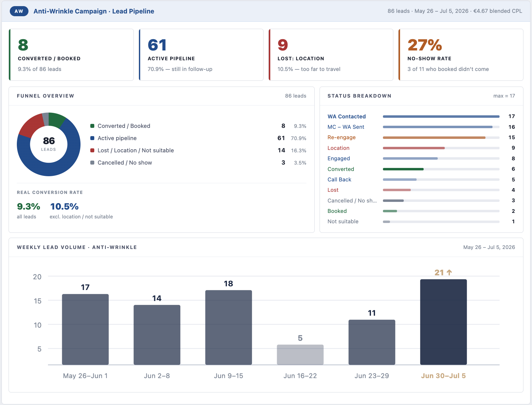Click the Jun 9–15 bar

click(229, 327)
